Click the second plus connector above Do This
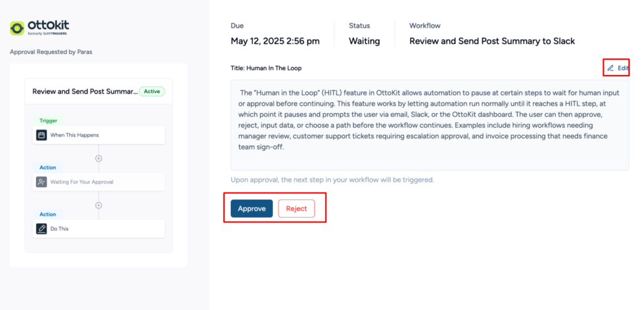This screenshot has width=644, height=310. click(99, 206)
